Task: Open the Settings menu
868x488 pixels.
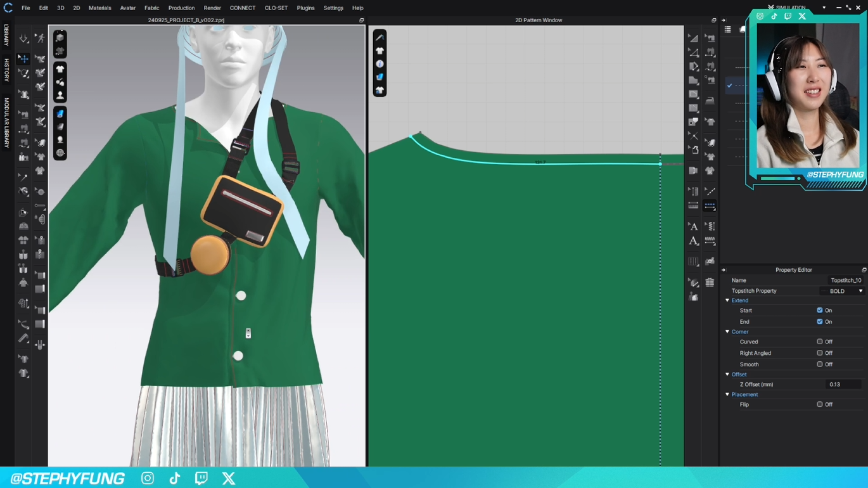Action: (x=333, y=8)
